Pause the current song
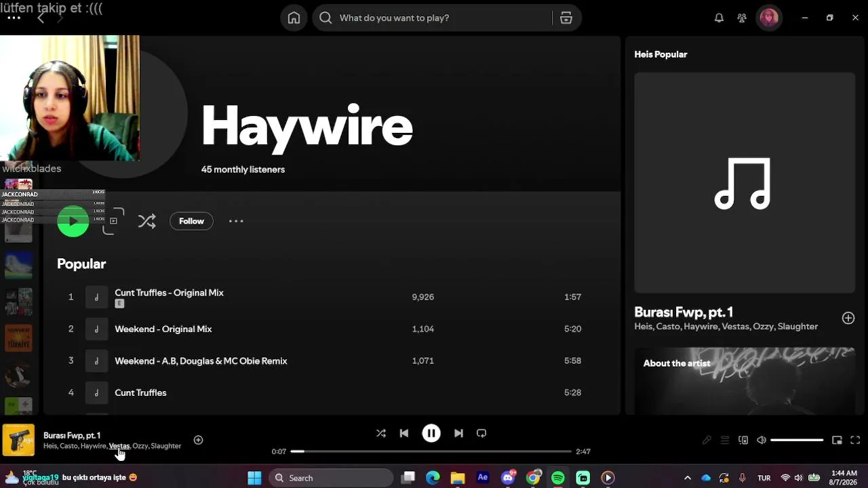The width and height of the screenshot is (868, 488). tap(431, 433)
